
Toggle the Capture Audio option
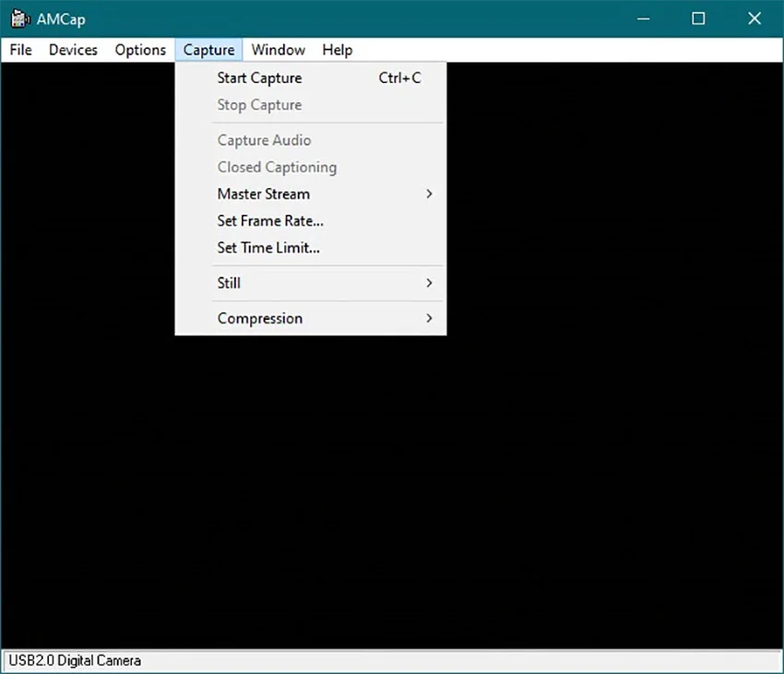pyautogui.click(x=264, y=140)
